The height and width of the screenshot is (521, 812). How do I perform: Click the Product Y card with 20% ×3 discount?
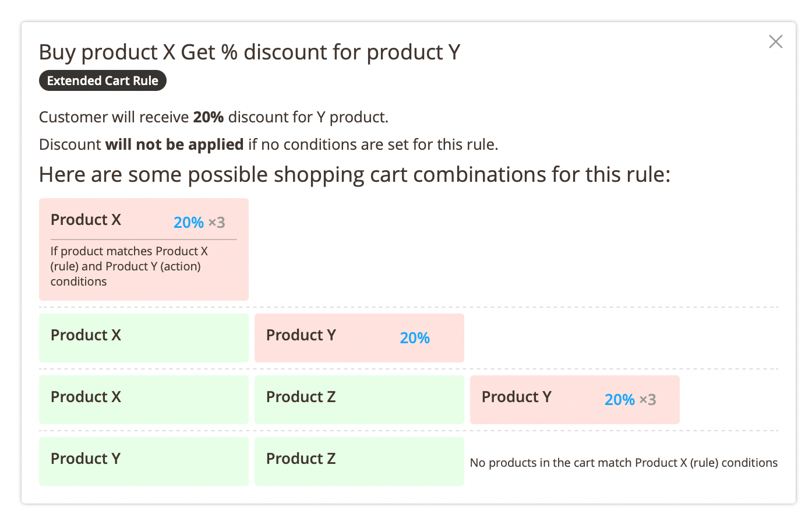pos(574,399)
